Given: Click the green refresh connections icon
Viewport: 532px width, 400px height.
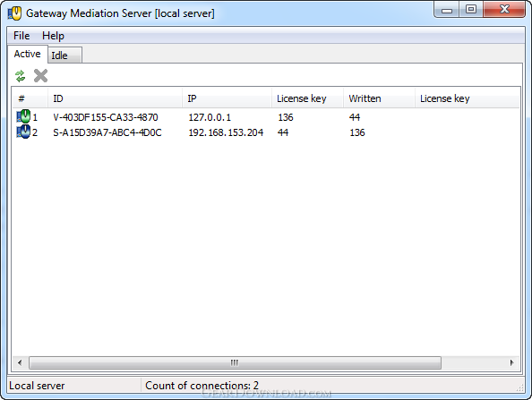Looking at the screenshot, I should coord(21,76).
